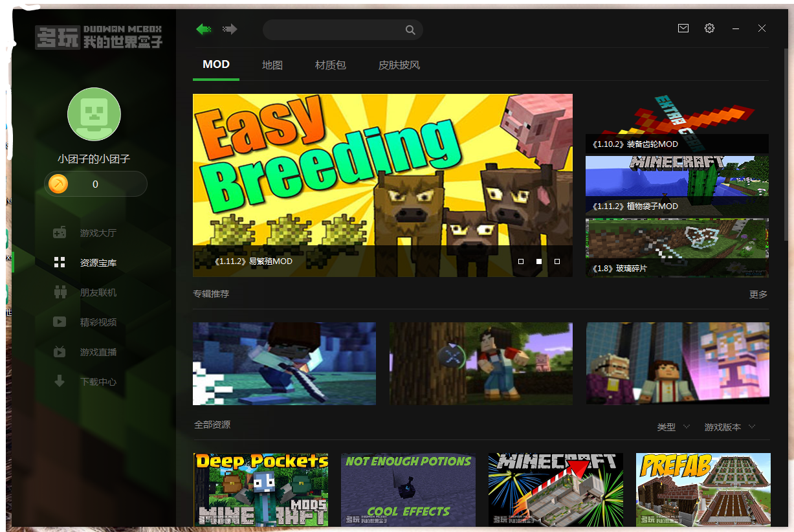Click the plug icon for 朋友联机
Screen dimensions: 794x532
60,292
